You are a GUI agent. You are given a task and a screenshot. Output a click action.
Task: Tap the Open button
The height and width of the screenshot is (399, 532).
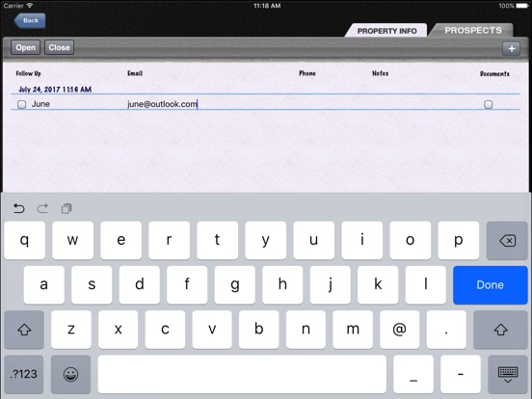(x=25, y=47)
